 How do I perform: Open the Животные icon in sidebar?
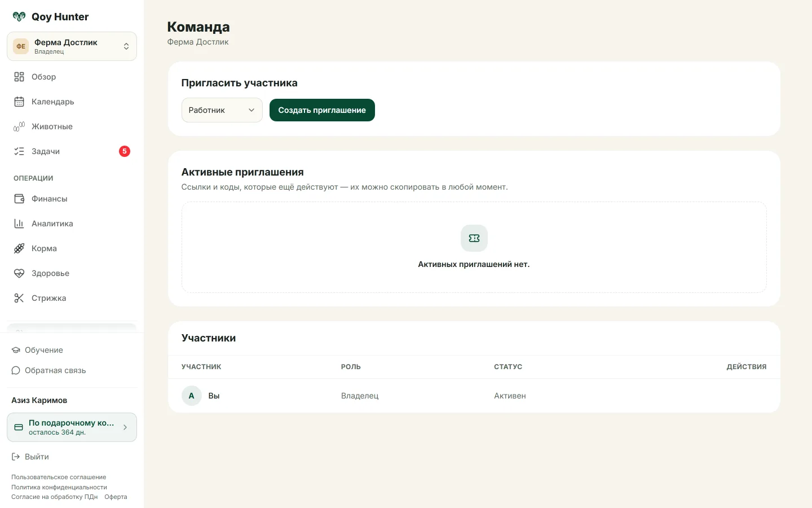coord(19,126)
